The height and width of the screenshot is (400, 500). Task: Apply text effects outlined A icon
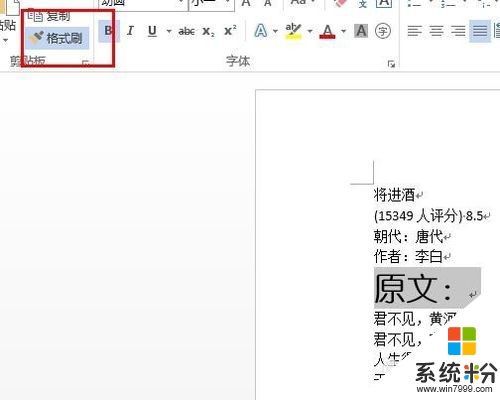point(261,31)
